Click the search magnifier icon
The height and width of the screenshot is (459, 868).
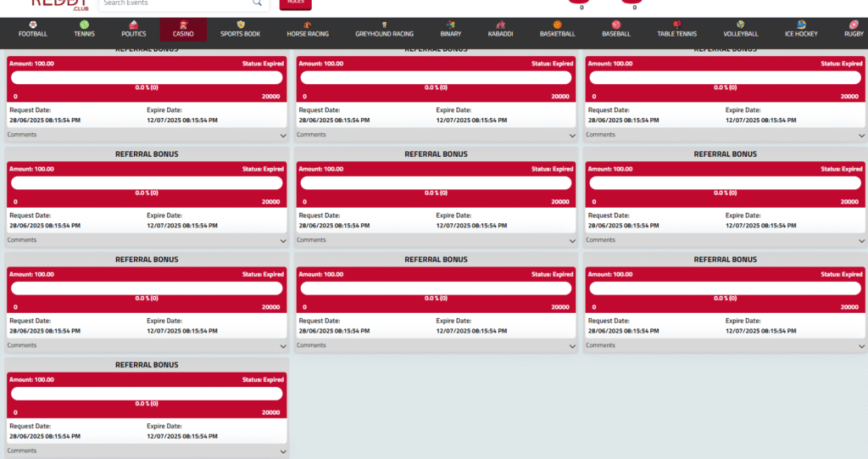pyautogui.click(x=257, y=3)
